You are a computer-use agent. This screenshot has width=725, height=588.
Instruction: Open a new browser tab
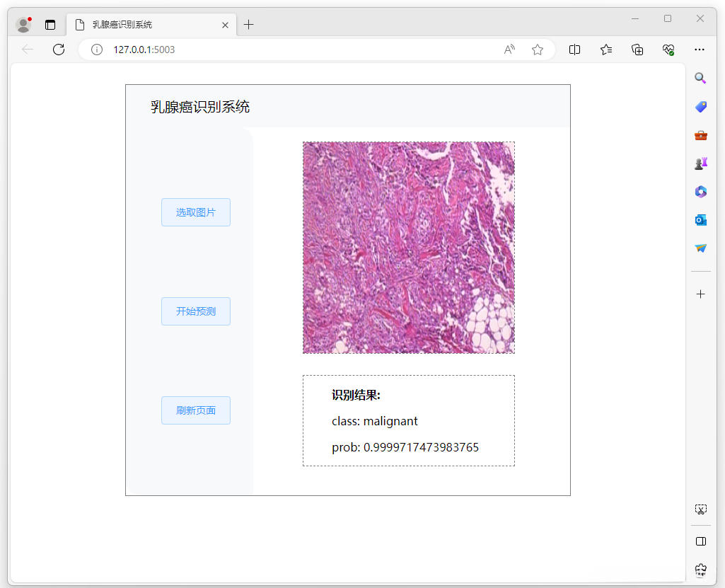(248, 24)
